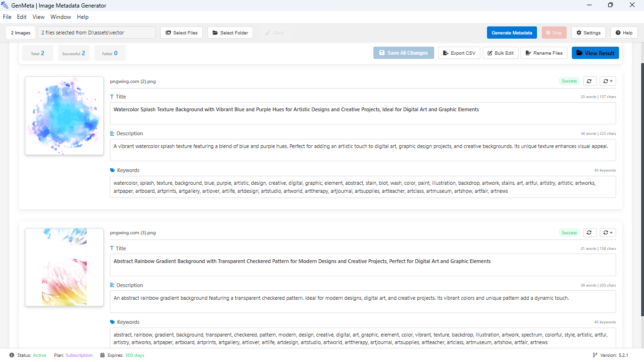Select the blue watercolor splash thumbnail
644x362 pixels.
point(64,115)
